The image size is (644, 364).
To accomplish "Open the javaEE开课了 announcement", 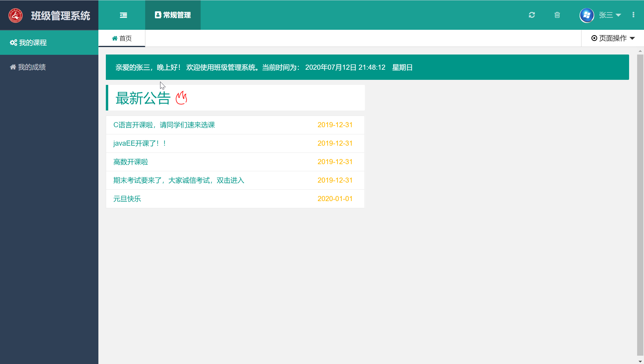I will click(x=140, y=143).
